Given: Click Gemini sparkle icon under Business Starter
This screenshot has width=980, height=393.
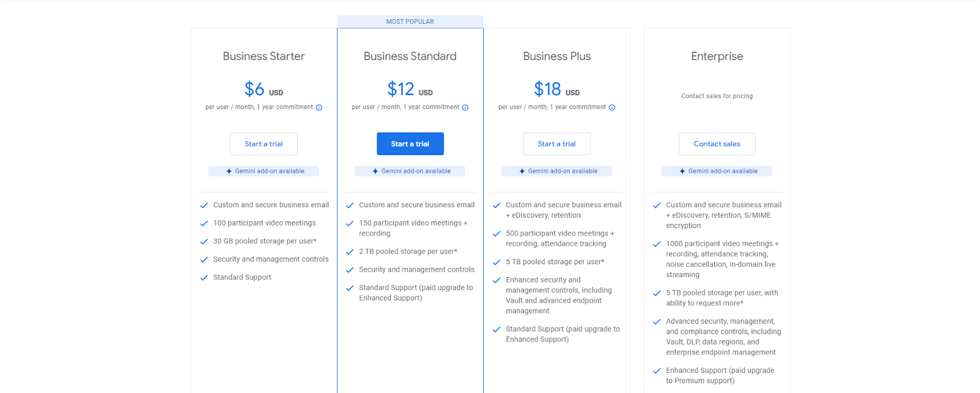Looking at the screenshot, I should (229, 171).
